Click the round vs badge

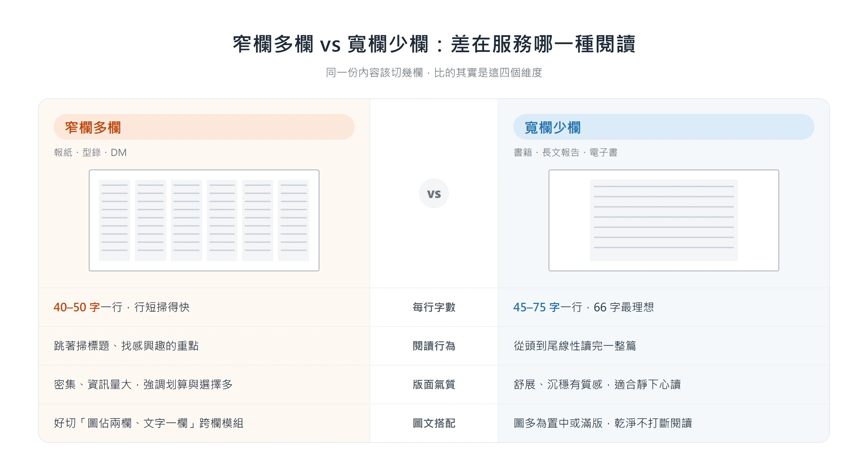[434, 193]
